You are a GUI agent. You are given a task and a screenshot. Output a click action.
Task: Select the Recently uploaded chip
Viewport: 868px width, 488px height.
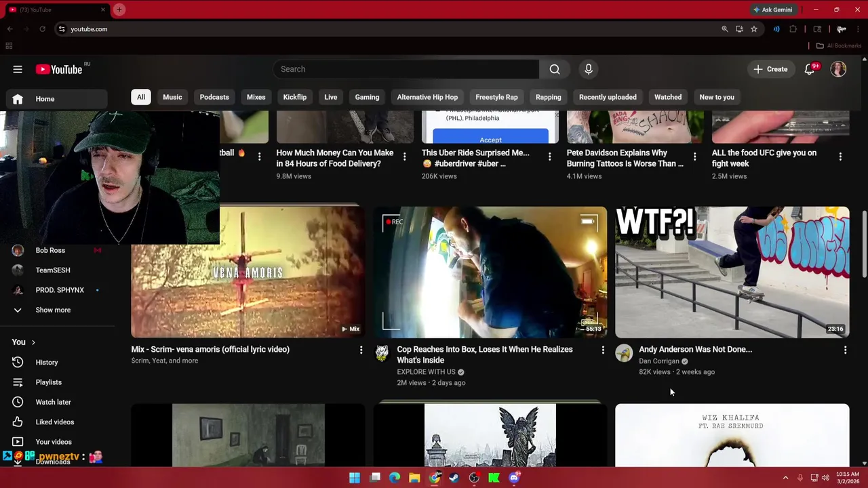(x=608, y=97)
